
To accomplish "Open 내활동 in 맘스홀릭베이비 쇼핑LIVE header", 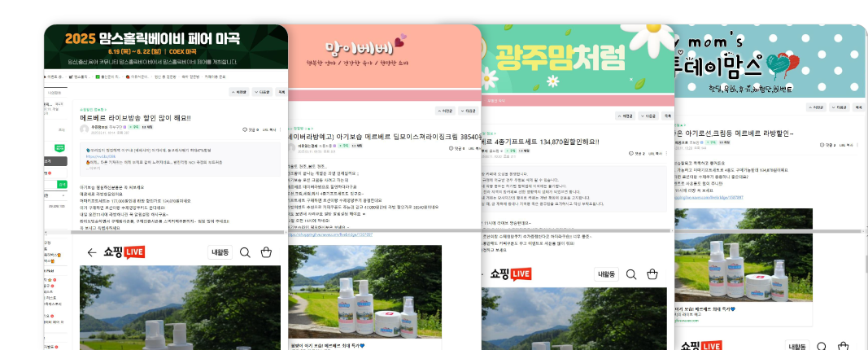I will pos(220,252).
